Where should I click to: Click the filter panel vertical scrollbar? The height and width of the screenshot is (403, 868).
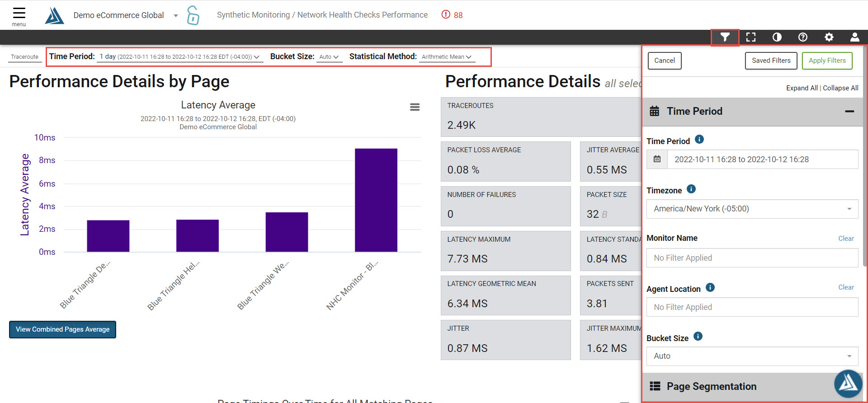coord(865,156)
